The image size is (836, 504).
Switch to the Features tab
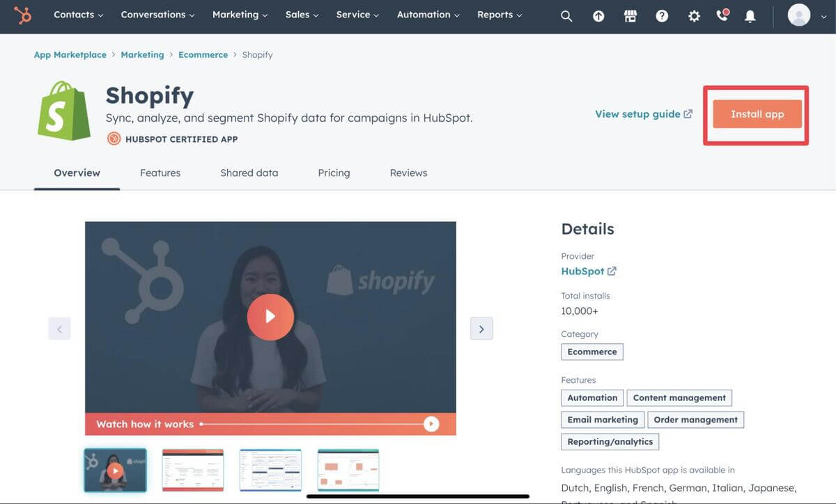click(x=160, y=173)
